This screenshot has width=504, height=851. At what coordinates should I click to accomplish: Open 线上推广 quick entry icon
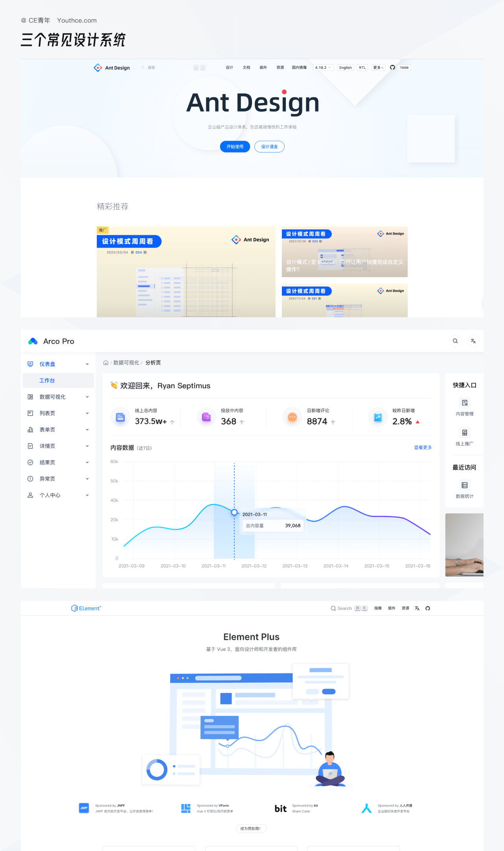(465, 433)
